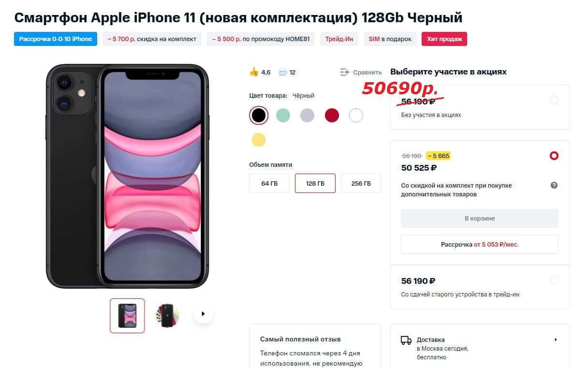Pick the red color swatch

coord(332,115)
